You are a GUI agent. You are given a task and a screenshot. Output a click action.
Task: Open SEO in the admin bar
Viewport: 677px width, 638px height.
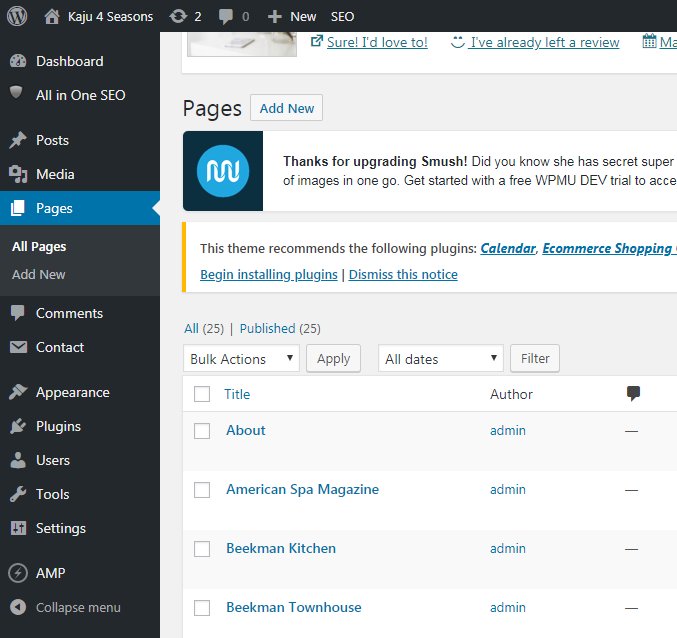(342, 16)
